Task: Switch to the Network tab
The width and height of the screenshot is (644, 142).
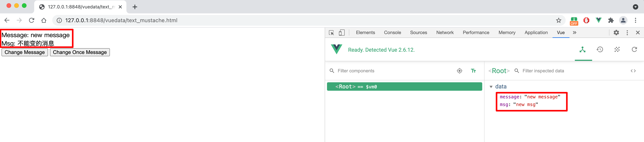Action: 445,33
